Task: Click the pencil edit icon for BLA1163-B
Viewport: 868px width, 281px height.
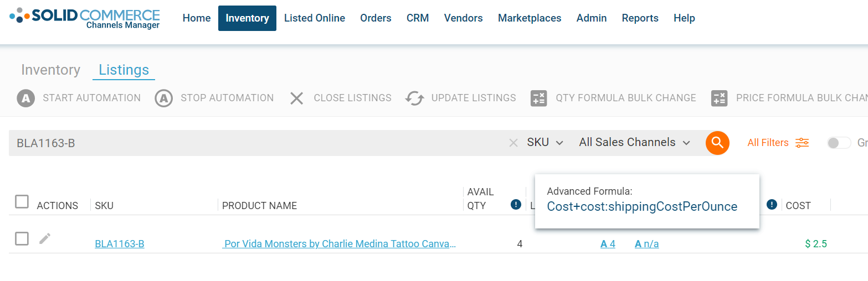Action: point(45,238)
